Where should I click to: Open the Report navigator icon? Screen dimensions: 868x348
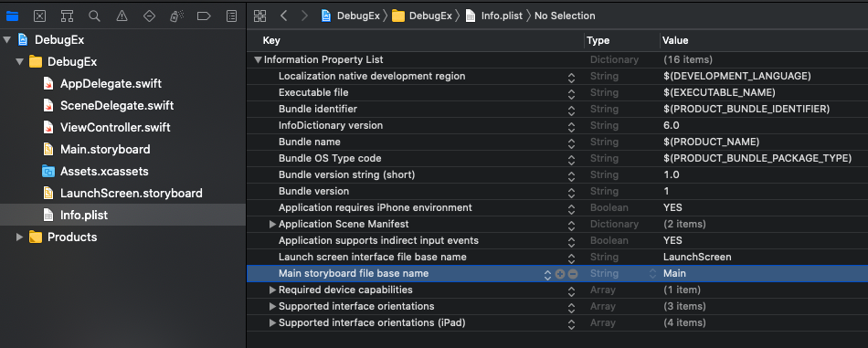(x=232, y=16)
